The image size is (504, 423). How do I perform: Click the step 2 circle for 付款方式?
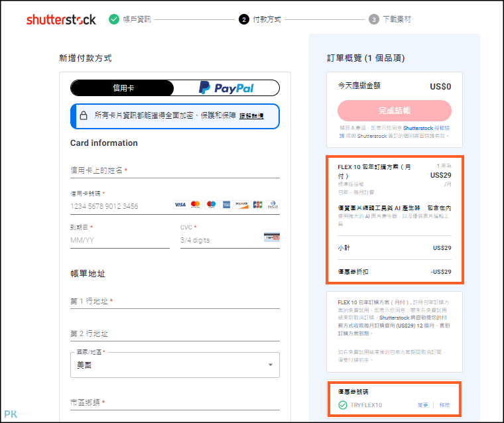pos(244,20)
